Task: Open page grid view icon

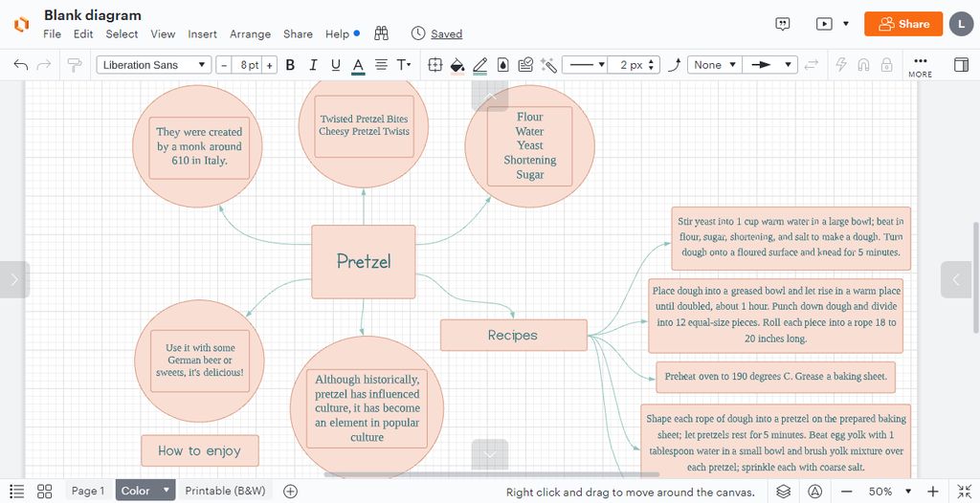Action: click(44, 492)
